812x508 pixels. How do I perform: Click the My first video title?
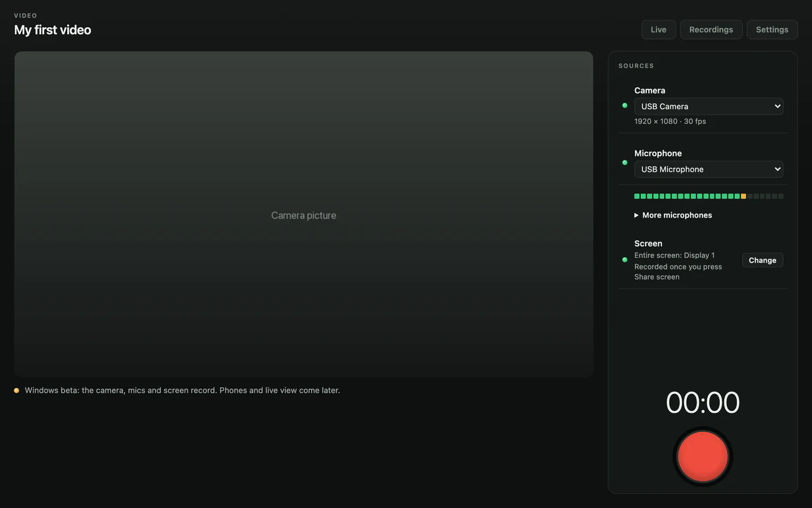(x=53, y=30)
